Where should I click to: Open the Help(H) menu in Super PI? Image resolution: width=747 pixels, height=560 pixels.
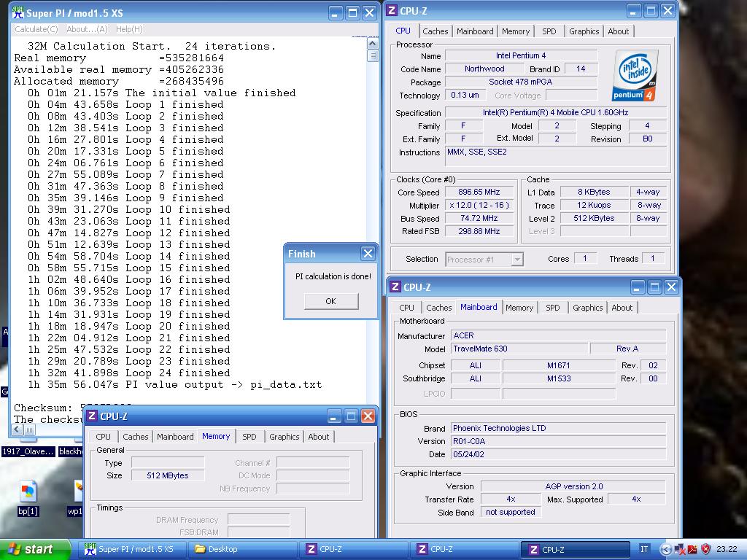[129, 29]
